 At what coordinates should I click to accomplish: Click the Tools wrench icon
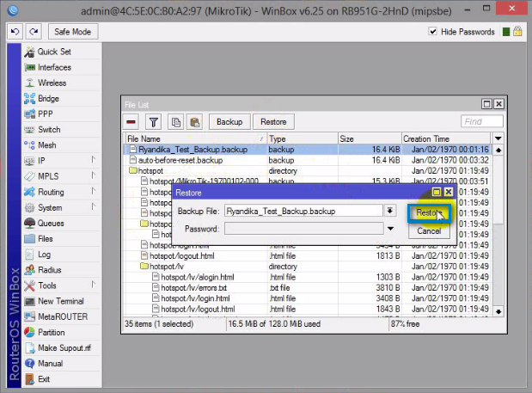coord(29,286)
